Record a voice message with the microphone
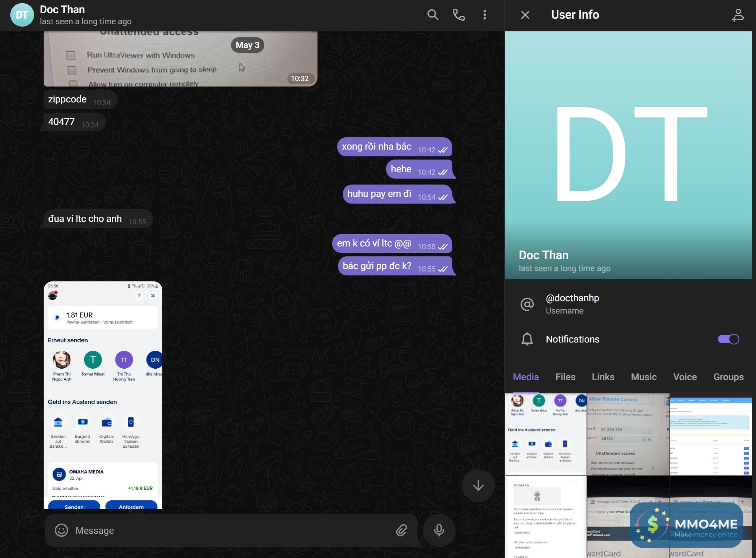The width and height of the screenshot is (756, 558). (439, 530)
